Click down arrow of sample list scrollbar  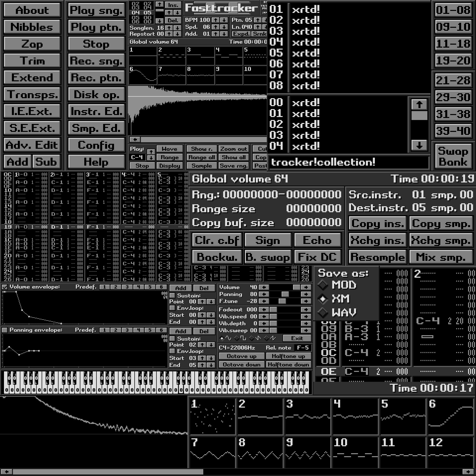pyautogui.click(x=419, y=145)
